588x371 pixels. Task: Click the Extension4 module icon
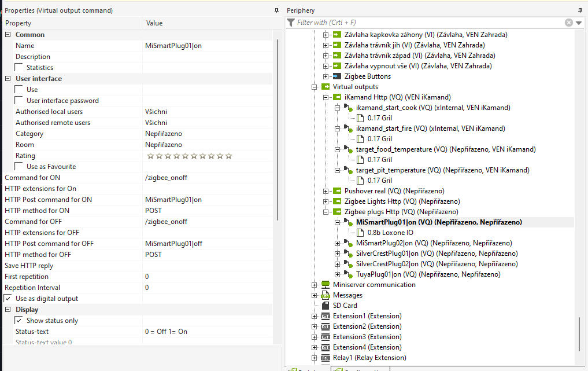(326, 347)
